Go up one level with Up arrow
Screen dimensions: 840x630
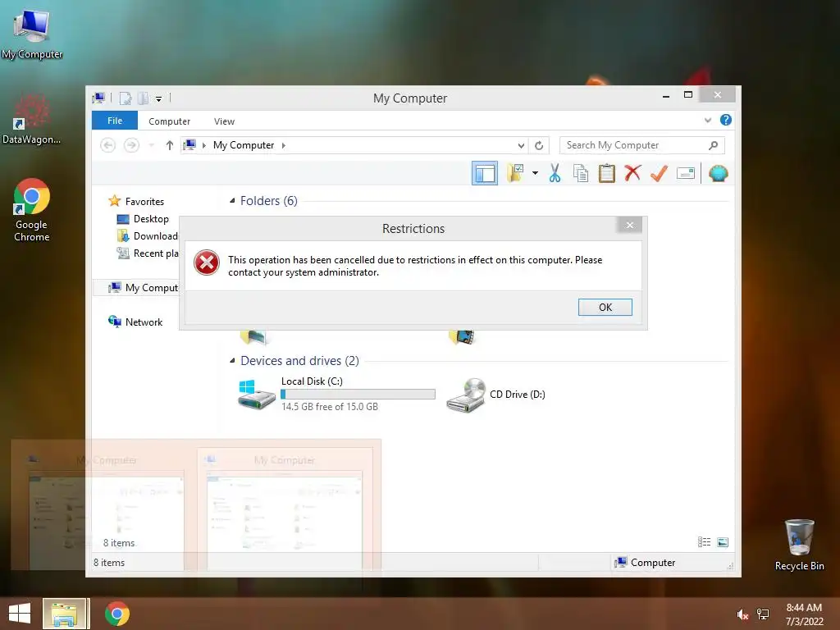(x=169, y=145)
